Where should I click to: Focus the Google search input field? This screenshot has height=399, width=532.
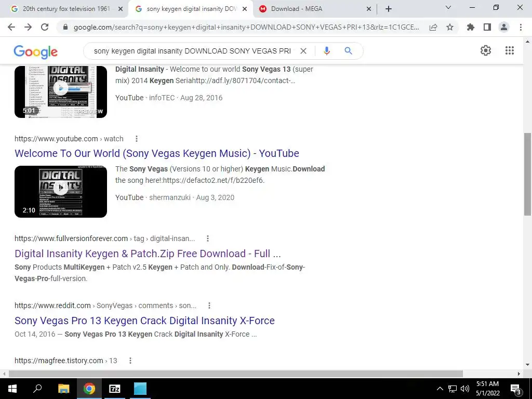click(x=192, y=51)
